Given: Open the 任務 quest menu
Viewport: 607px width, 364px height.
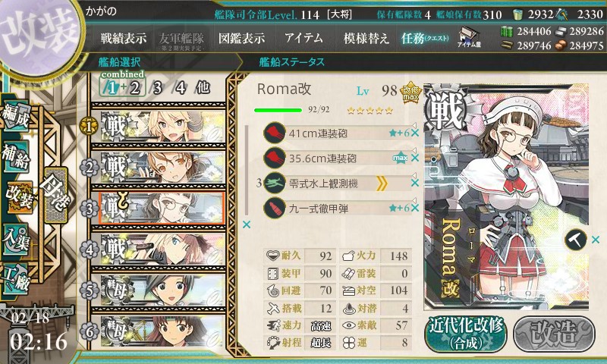Looking at the screenshot, I should (x=425, y=38).
